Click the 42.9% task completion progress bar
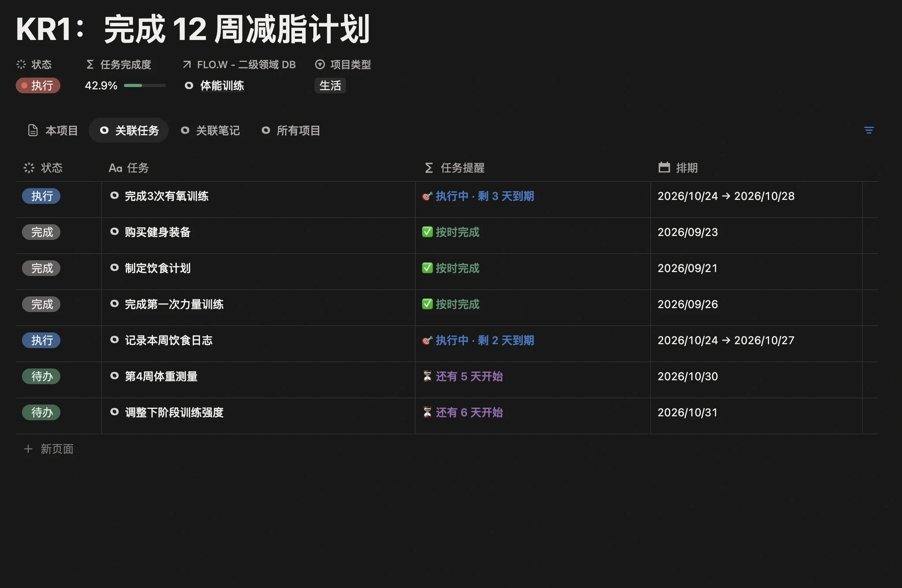This screenshot has width=902, height=588. [x=145, y=85]
